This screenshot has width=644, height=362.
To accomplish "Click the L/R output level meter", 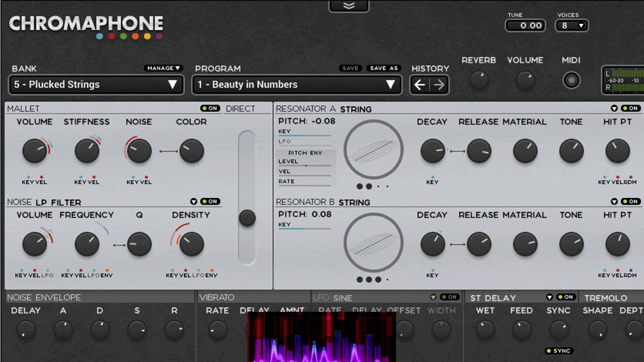I will point(623,80).
